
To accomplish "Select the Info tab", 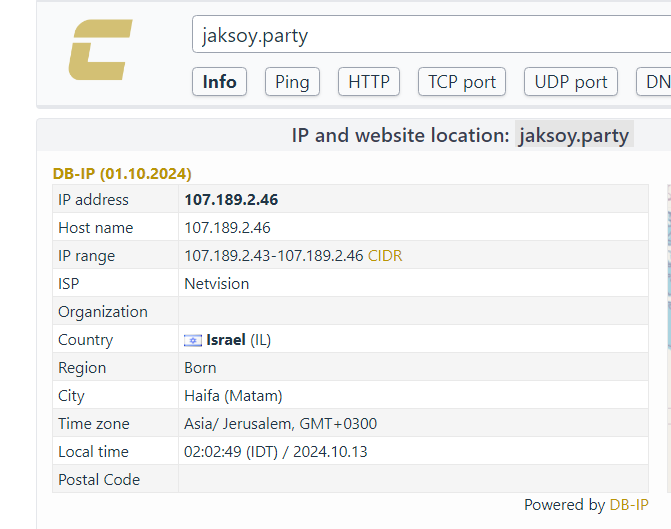I will 219,82.
